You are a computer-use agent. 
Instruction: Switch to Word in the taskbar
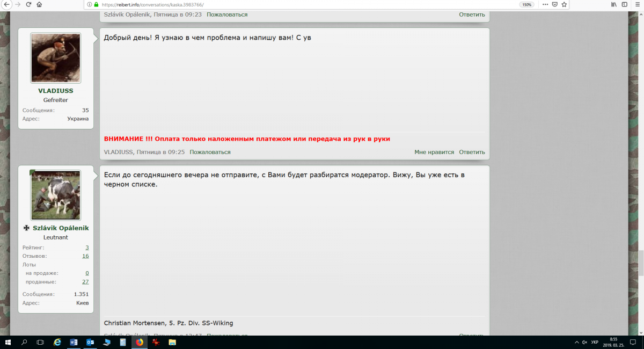(74, 342)
